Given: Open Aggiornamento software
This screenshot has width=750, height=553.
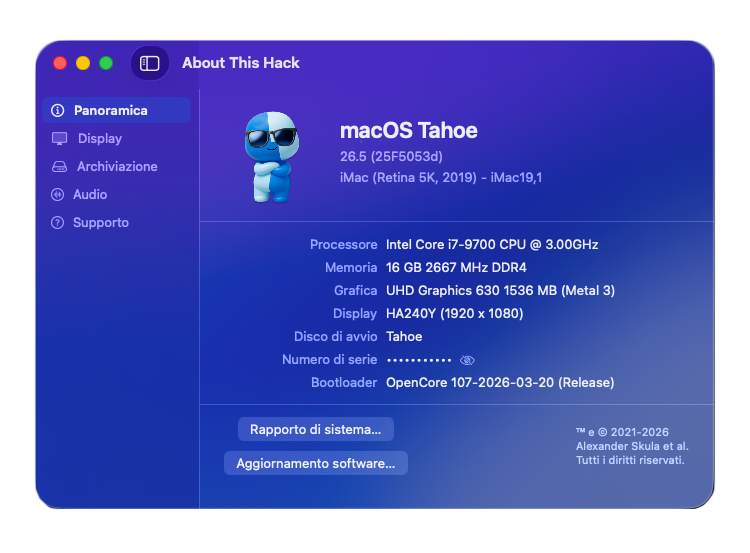Looking at the screenshot, I should [x=316, y=463].
